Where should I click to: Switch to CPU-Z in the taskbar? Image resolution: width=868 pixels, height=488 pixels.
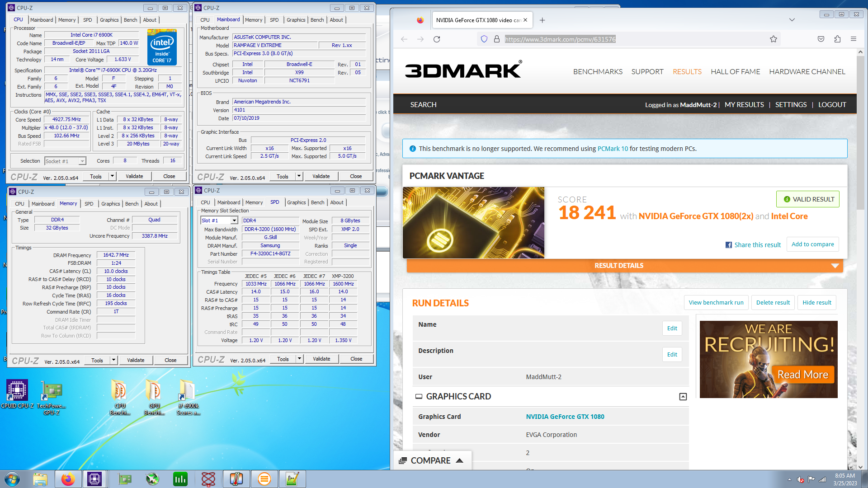pyautogui.click(x=94, y=479)
